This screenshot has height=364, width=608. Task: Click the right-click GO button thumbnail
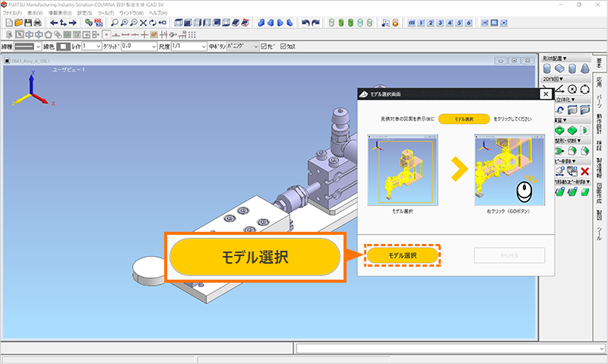pos(509,170)
